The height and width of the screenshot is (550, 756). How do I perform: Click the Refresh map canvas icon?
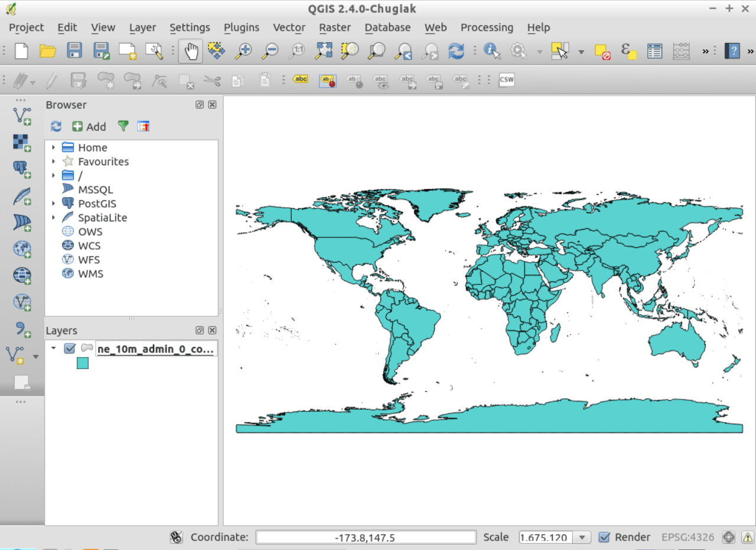click(x=456, y=51)
